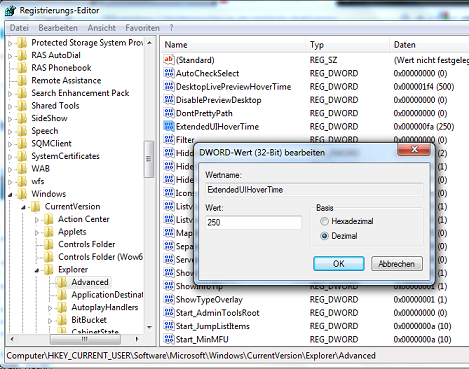Expand the Applets key
The height and width of the screenshot is (369, 469).
[x=37, y=232]
